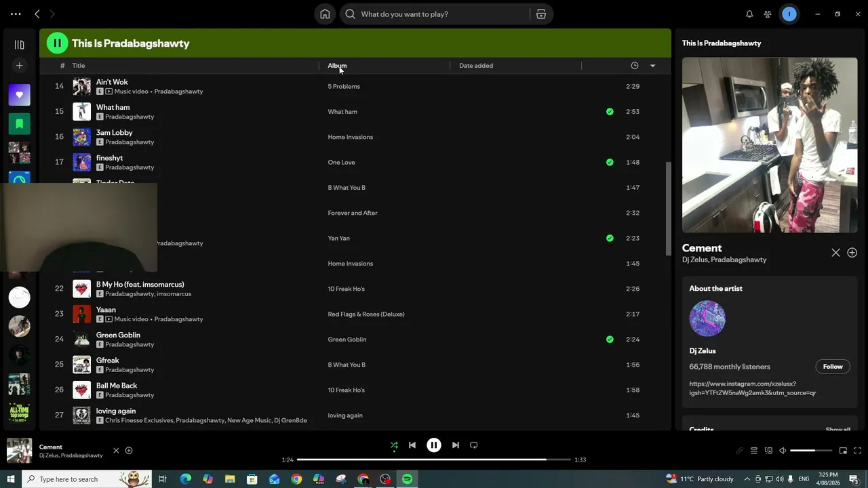Open the miniplayer icon
Image resolution: width=868 pixels, height=488 pixels.
843,451
